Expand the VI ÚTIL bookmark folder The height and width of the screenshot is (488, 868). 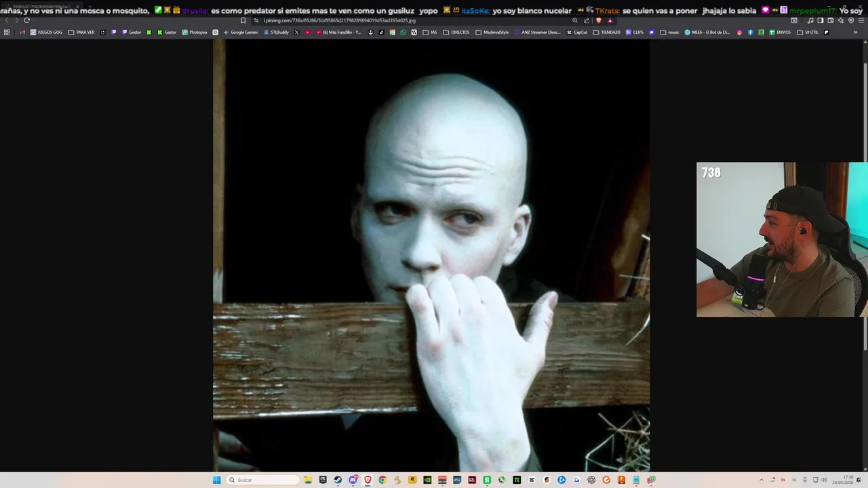(x=808, y=32)
